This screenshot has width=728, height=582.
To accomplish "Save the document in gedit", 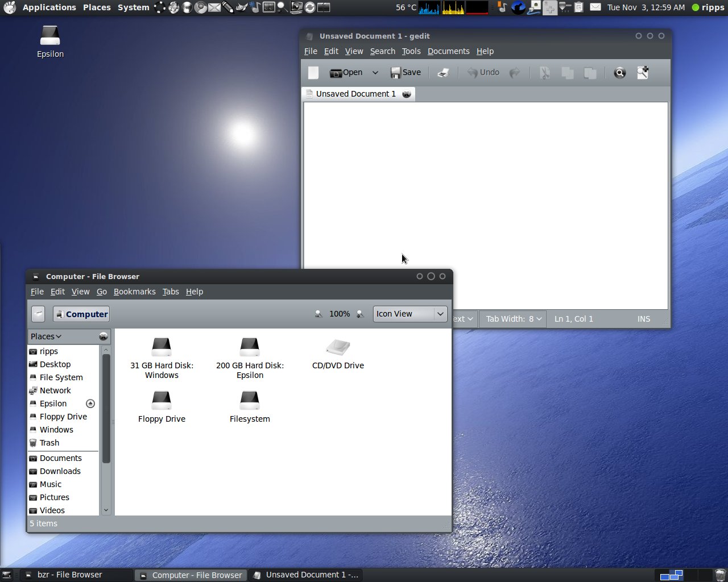I will click(x=406, y=73).
